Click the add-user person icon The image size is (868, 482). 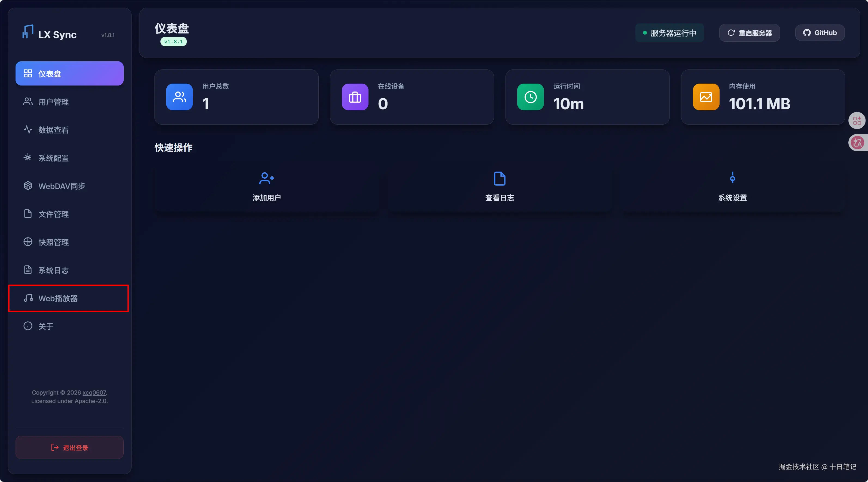click(x=267, y=178)
